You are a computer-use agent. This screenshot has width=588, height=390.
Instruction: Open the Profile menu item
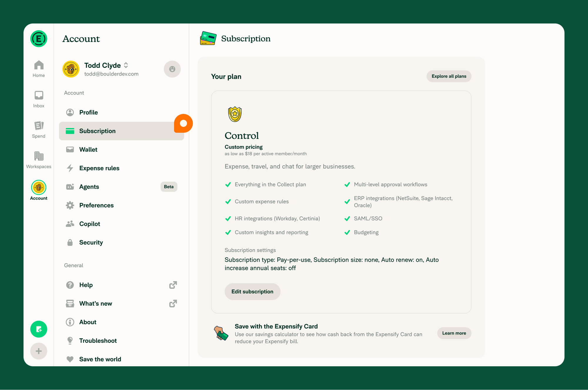(121, 112)
